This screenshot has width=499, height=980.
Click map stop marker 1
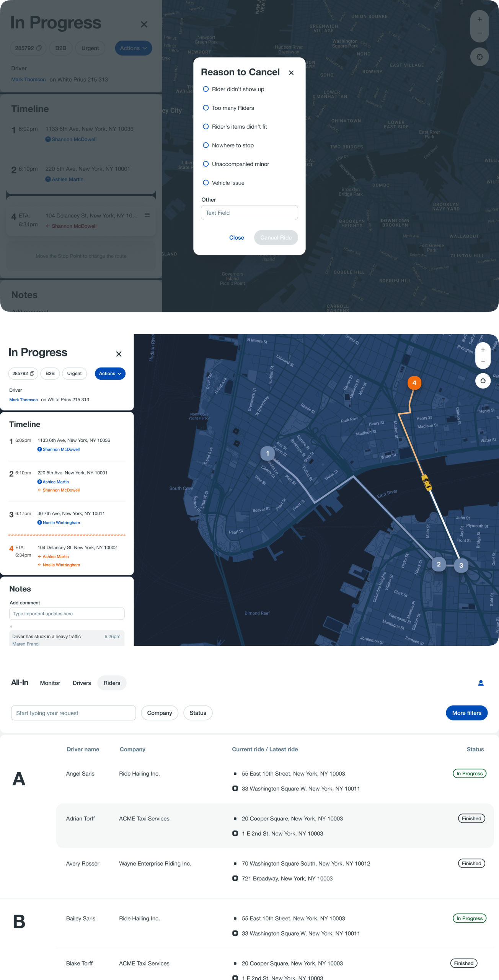tap(267, 454)
